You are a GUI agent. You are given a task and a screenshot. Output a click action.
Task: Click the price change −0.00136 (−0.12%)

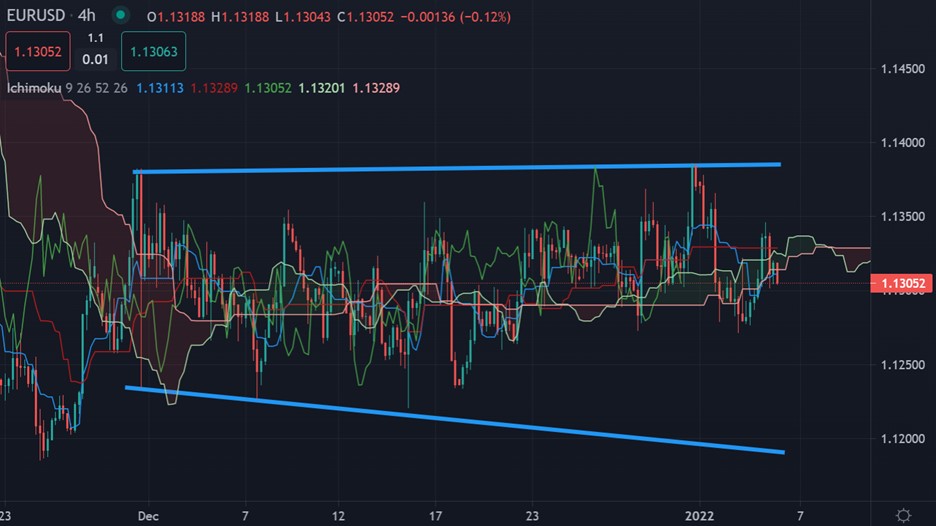tap(455, 17)
